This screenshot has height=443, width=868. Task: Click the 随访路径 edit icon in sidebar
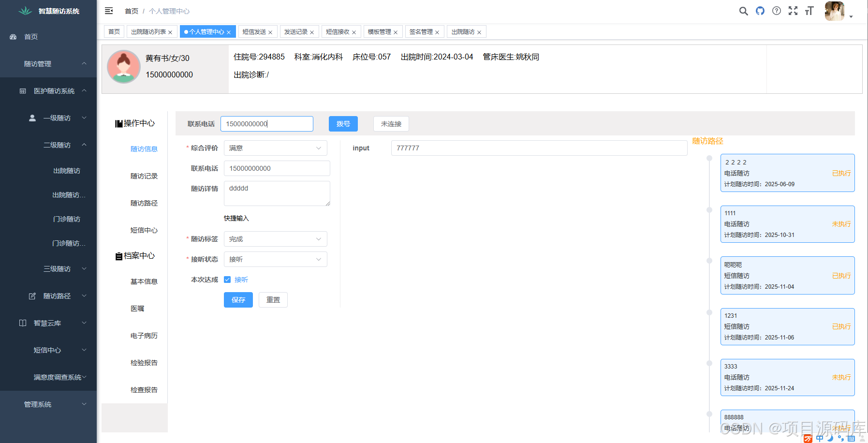coord(32,296)
